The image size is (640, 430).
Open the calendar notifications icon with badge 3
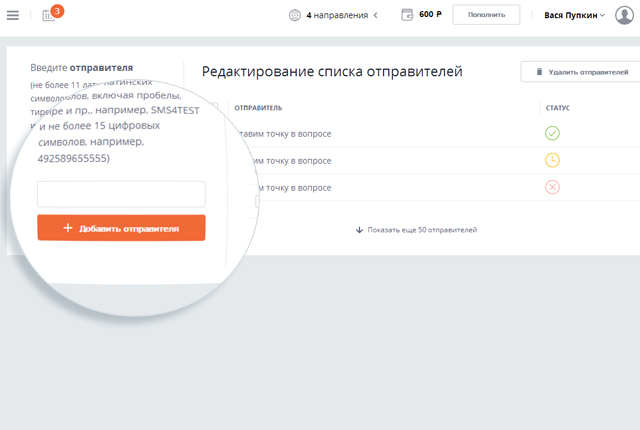(x=52, y=13)
